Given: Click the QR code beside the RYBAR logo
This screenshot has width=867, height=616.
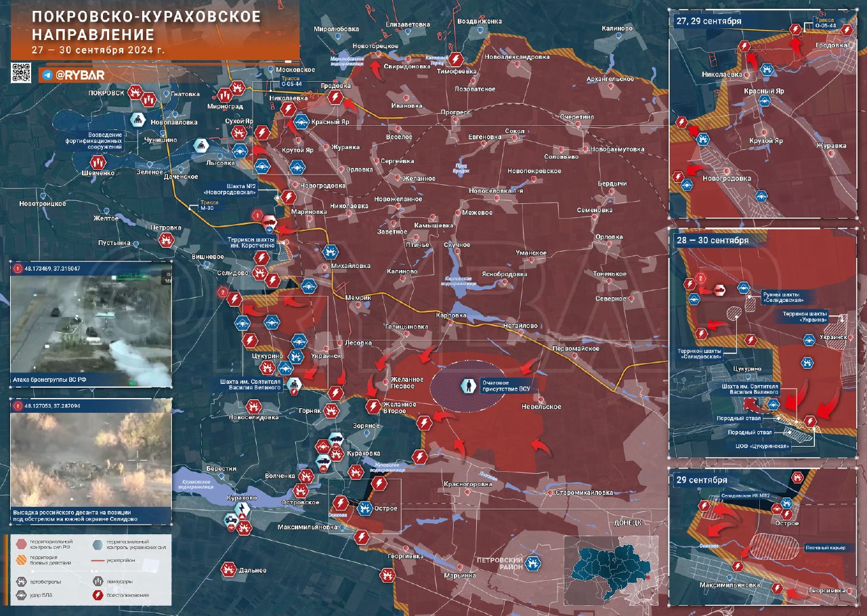Looking at the screenshot, I should (x=21, y=72).
